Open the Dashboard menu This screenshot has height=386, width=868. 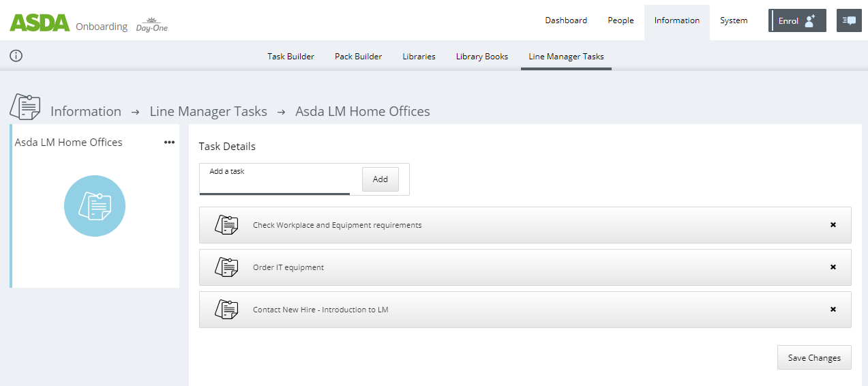pyautogui.click(x=566, y=20)
